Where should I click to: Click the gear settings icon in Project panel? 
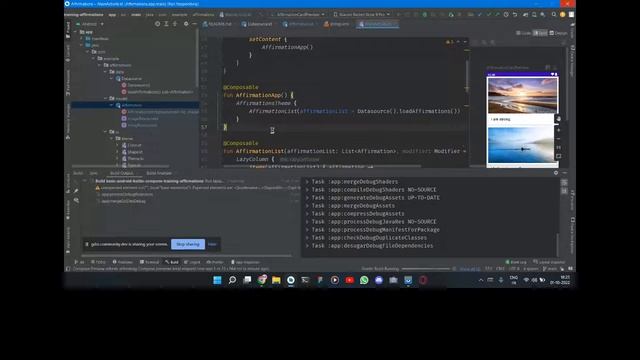click(x=186, y=24)
